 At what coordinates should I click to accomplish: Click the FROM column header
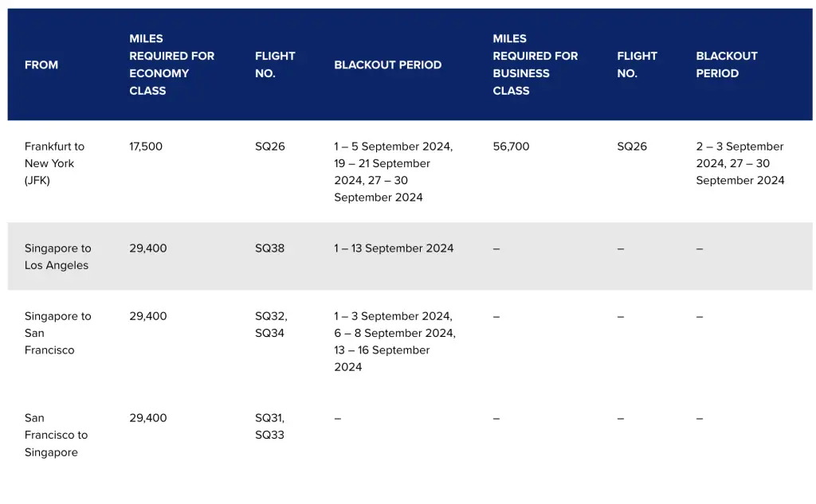pos(41,64)
